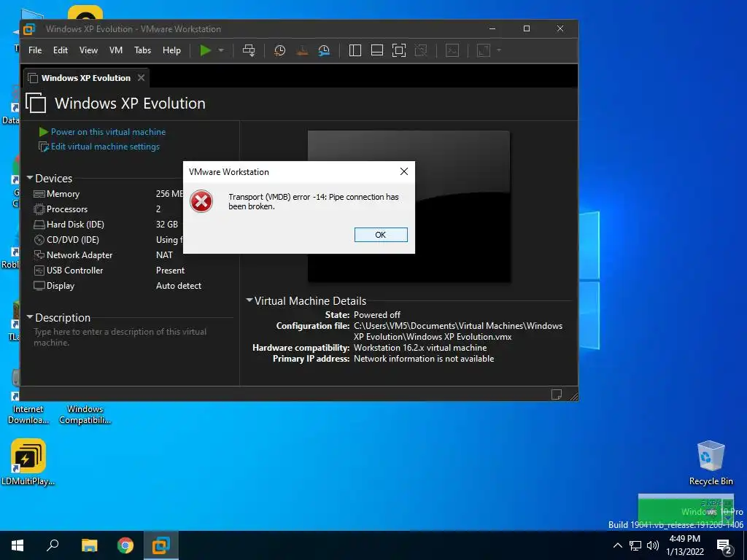The width and height of the screenshot is (747, 560).
Task: Click the Network Adapter icon
Action: coord(39,255)
